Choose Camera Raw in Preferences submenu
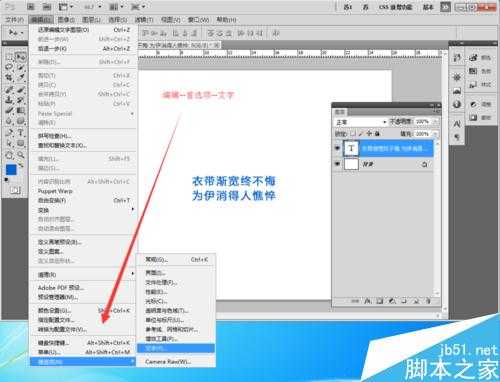This screenshot has width=500, height=382. 176,362
